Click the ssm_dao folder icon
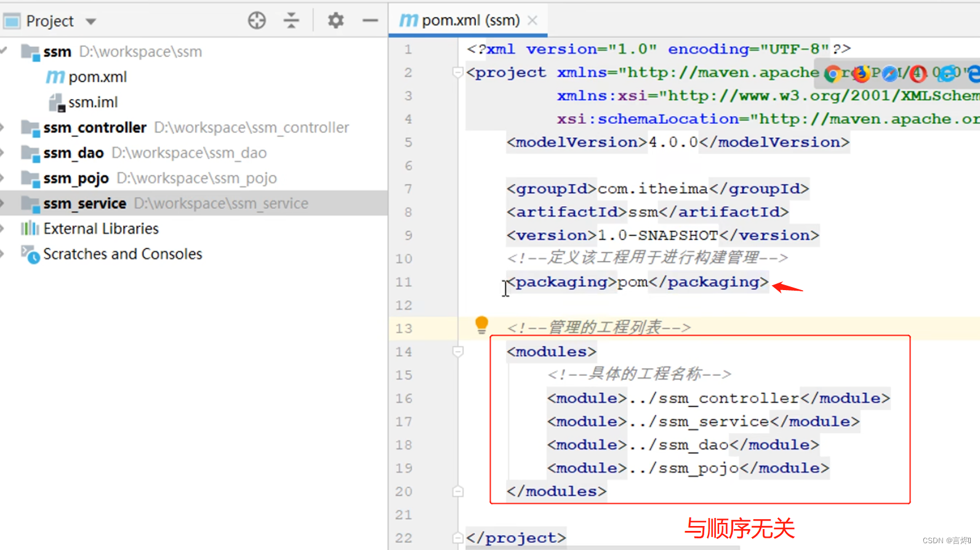The width and height of the screenshot is (980, 550). (x=30, y=153)
